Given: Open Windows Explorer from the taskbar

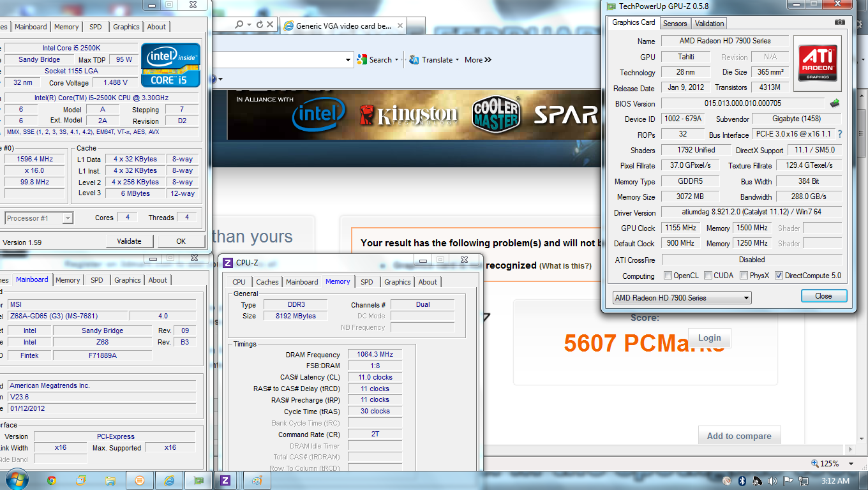Looking at the screenshot, I should [x=110, y=480].
